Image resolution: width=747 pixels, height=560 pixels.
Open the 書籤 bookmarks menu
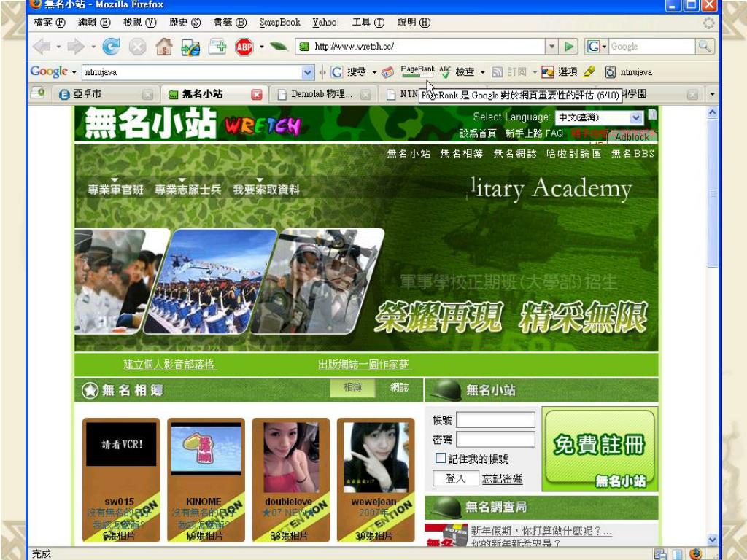click(230, 22)
